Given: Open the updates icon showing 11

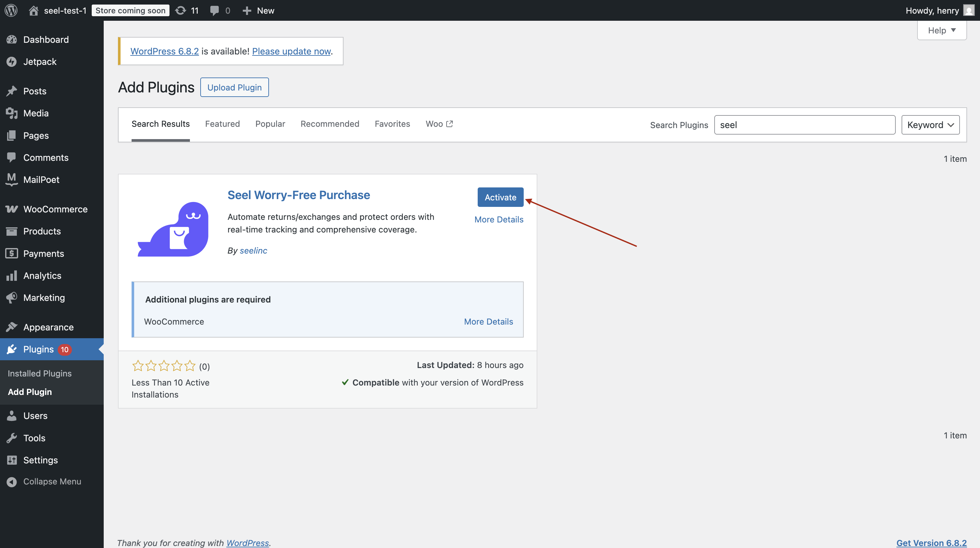Looking at the screenshot, I should coord(186,10).
